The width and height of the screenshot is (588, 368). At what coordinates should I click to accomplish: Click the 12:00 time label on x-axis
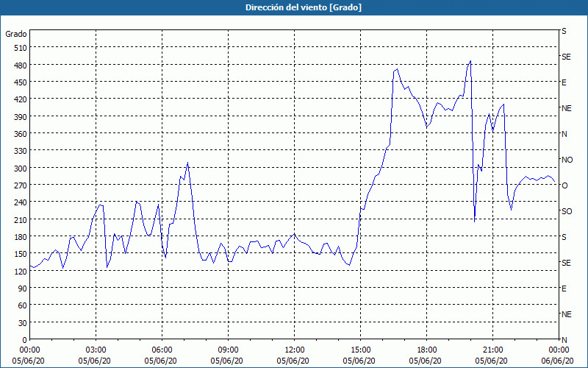pyautogui.click(x=294, y=350)
